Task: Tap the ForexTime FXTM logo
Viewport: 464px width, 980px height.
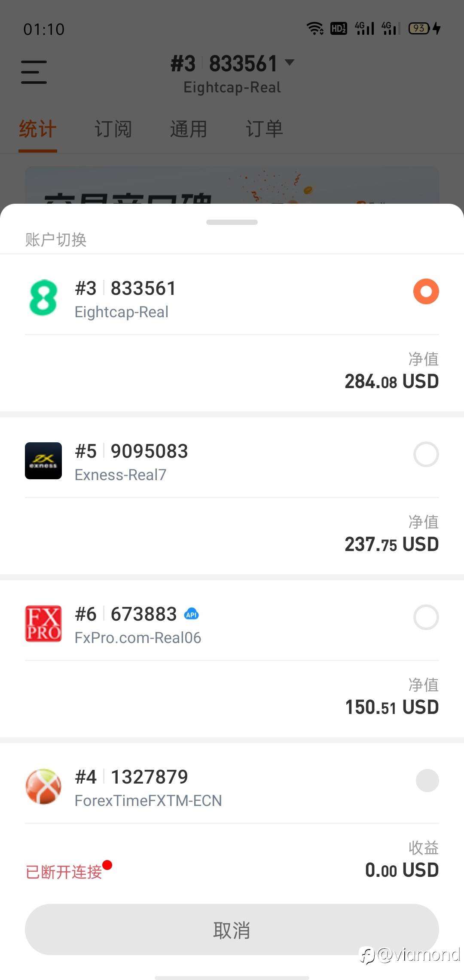Action: click(x=43, y=786)
